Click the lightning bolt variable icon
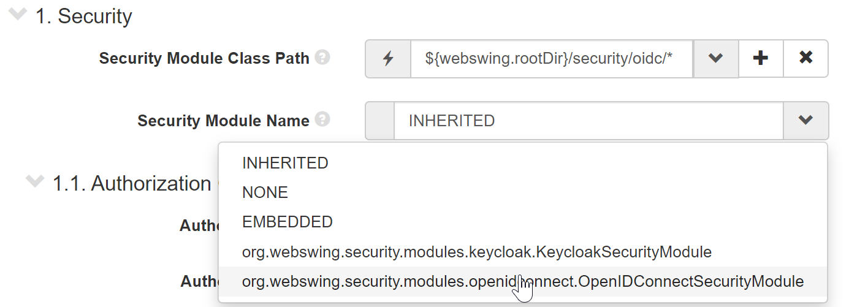Viewport: 868px width, 307px height. coord(388,59)
